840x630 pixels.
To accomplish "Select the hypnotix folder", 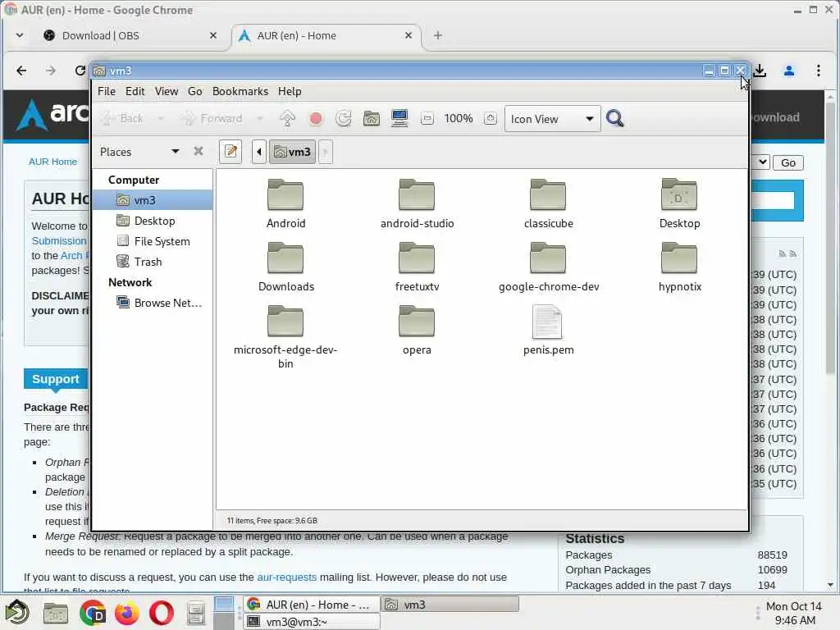I will point(679,267).
